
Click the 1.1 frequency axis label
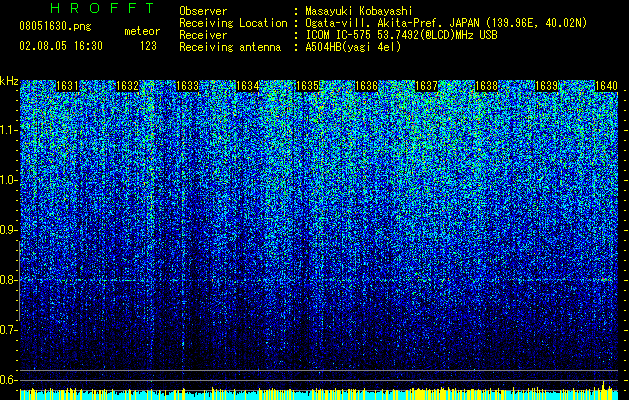(x=8, y=130)
